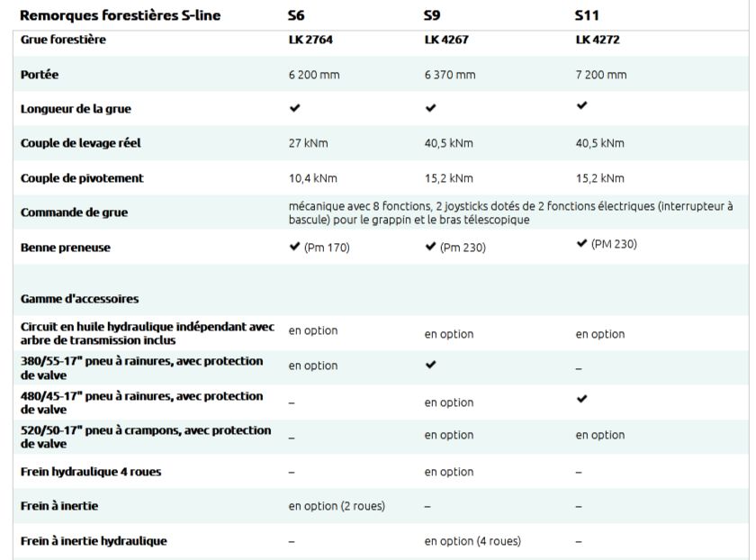Click the checkmark beside (Pm 170)
756x560 pixels.
coord(294,247)
